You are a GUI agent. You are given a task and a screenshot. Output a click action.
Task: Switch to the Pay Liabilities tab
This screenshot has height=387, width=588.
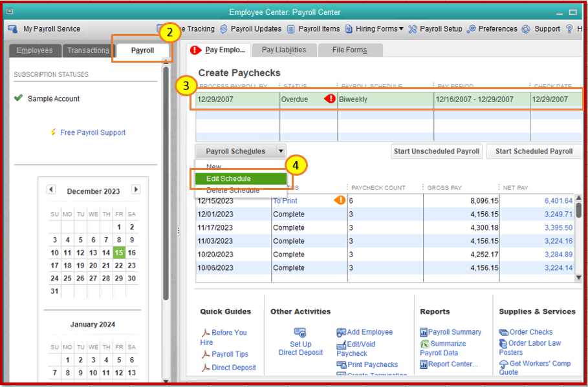(x=284, y=50)
